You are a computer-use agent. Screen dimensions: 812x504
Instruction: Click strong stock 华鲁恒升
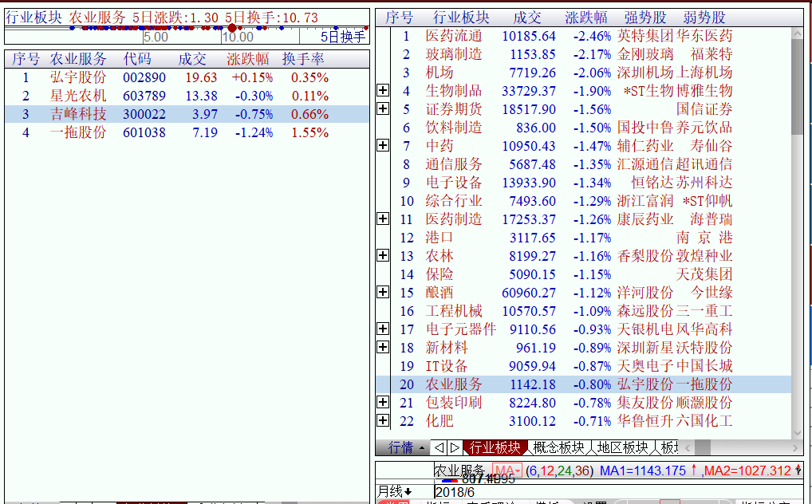644,420
